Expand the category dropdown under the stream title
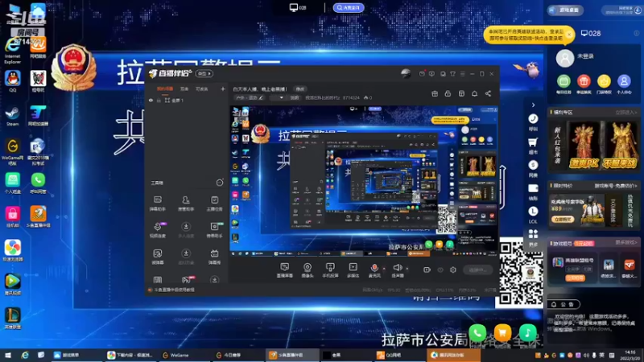The image size is (644, 362). pos(281,97)
